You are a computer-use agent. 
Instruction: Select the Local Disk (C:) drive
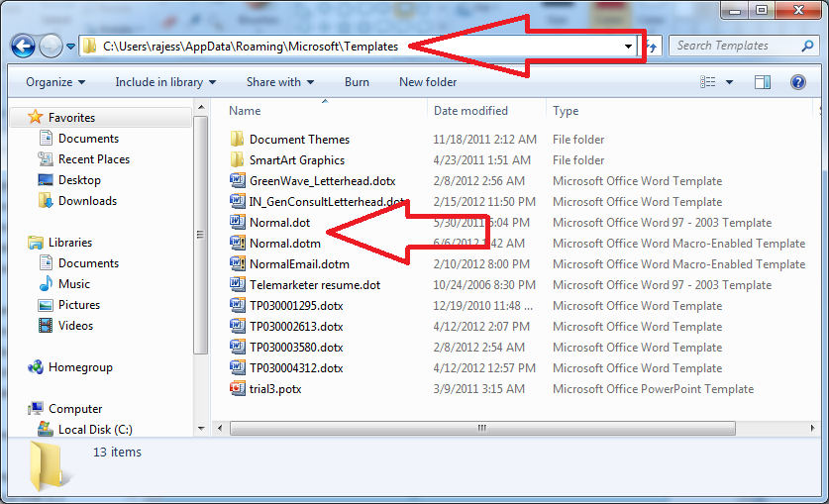click(95, 430)
